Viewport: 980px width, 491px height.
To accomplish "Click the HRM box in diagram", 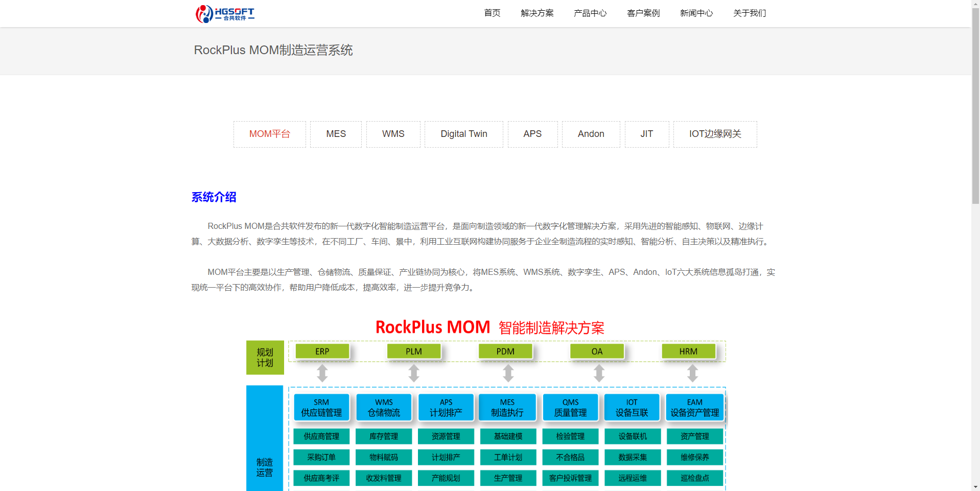I will [x=688, y=352].
